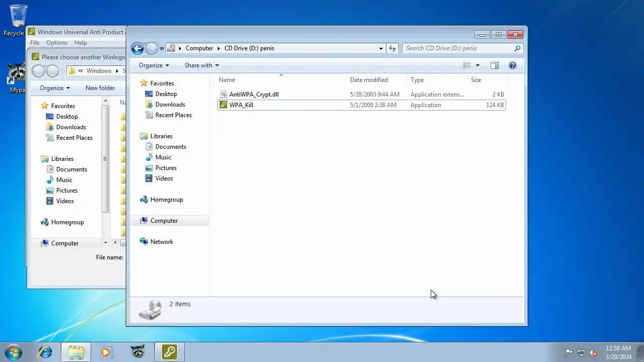Click the Refresh button next to address bar
This screenshot has height=362, width=644.
pyautogui.click(x=392, y=48)
